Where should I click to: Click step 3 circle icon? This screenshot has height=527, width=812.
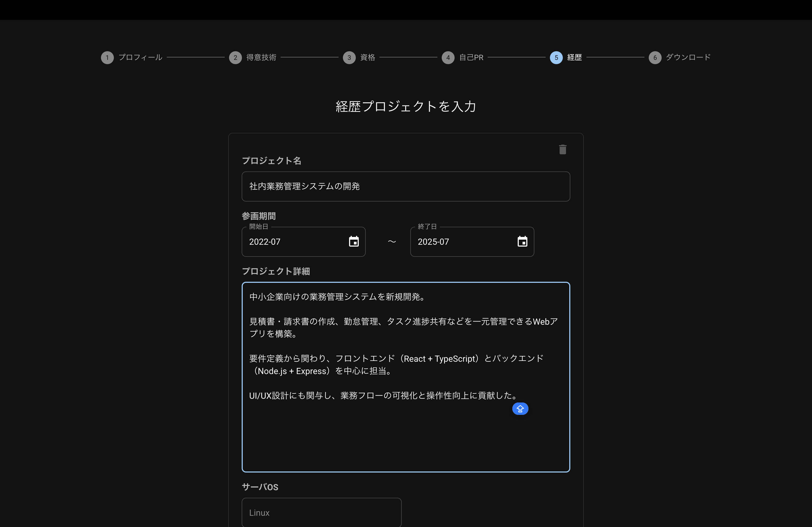(x=349, y=58)
